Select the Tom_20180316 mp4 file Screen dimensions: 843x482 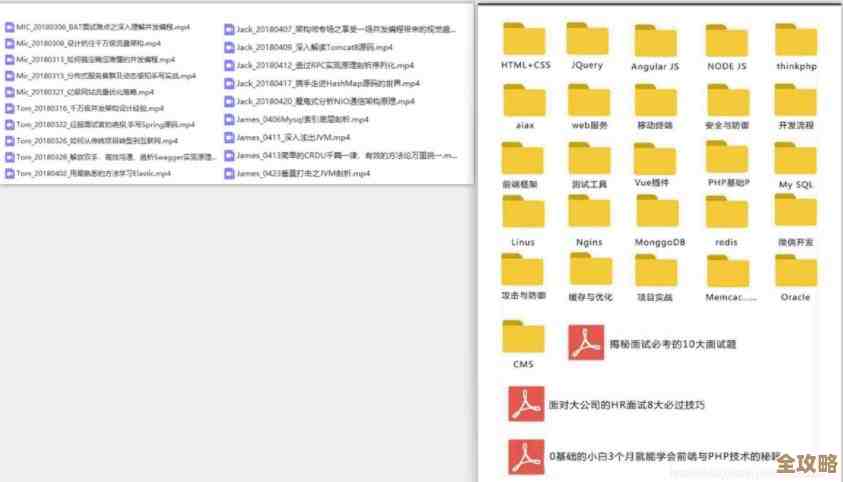(x=84, y=108)
